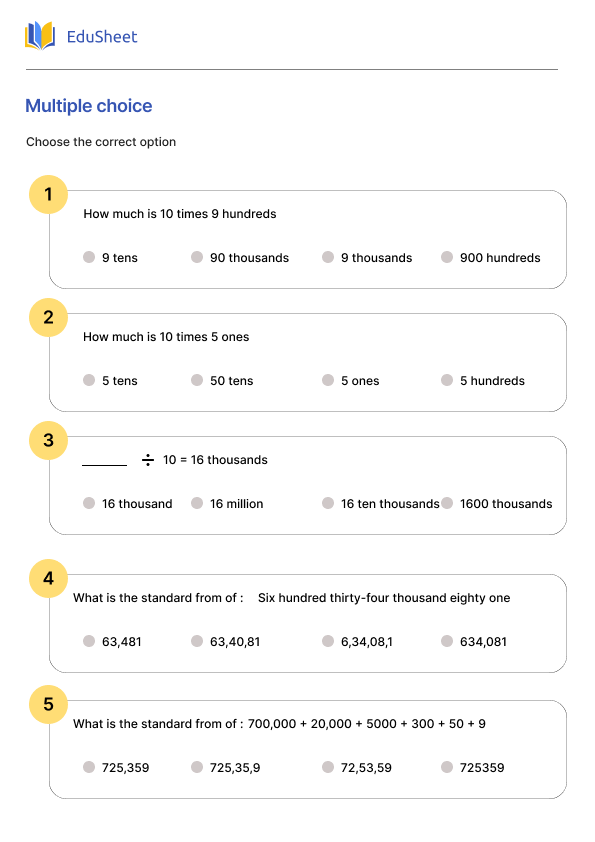Click the EduSheet open book logo icon
Screen dimensions: 595x842
pyautogui.click(x=40, y=36)
